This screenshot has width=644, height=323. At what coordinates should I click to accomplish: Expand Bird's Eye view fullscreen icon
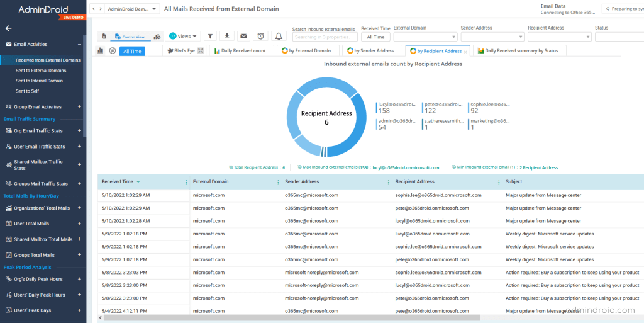click(x=201, y=51)
